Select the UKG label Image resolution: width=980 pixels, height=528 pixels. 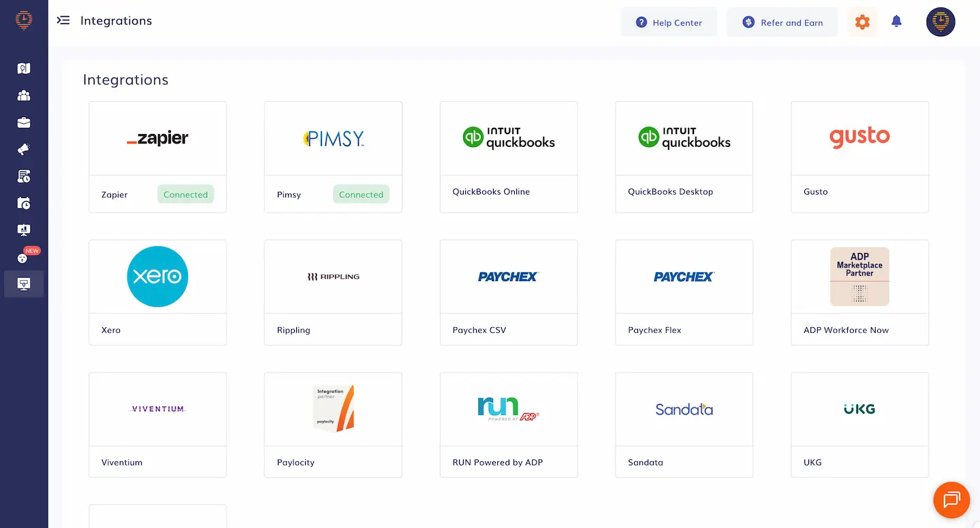(x=812, y=463)
